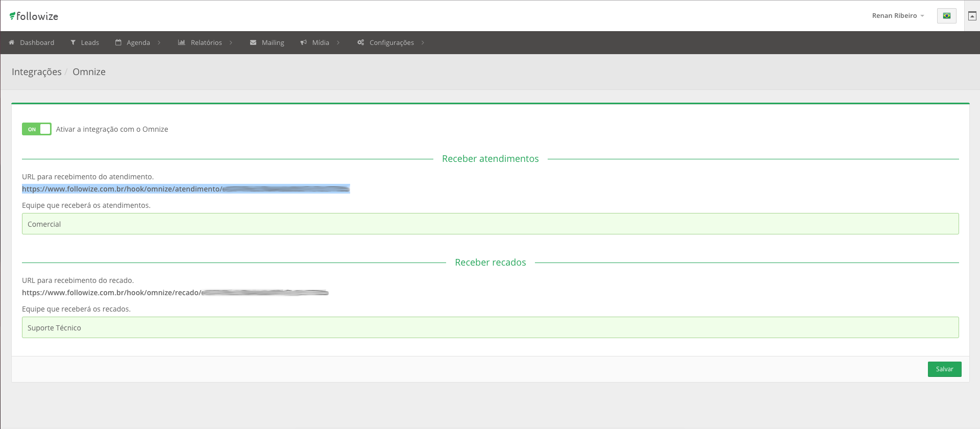Viewport: 980px width, 429px height.
Task: Click the Dashboard home icon
Action: tap(12, 42)
